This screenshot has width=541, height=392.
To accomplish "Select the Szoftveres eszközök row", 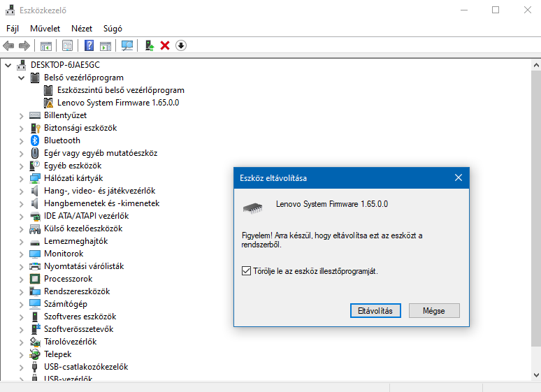I will [x=80, y=317].
